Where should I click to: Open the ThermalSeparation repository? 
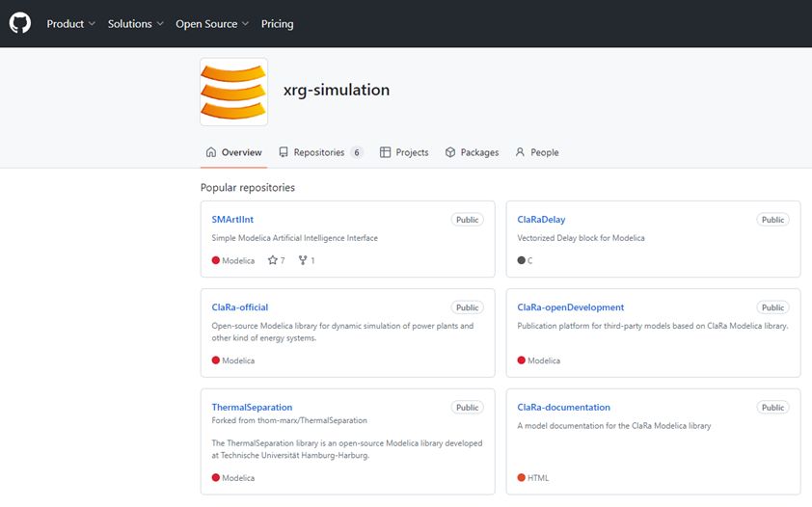pyautogui.click(x=252, y=407)
